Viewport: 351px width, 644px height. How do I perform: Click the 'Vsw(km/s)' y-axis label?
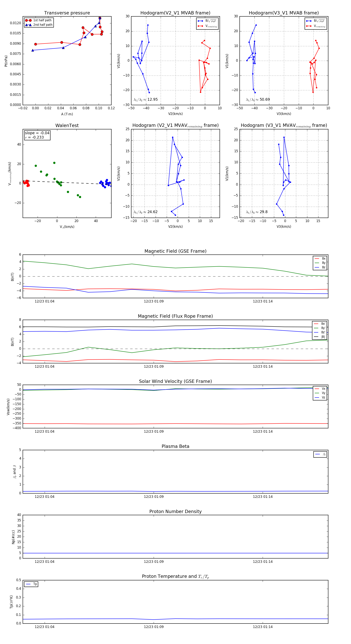(x=8, y=407)
